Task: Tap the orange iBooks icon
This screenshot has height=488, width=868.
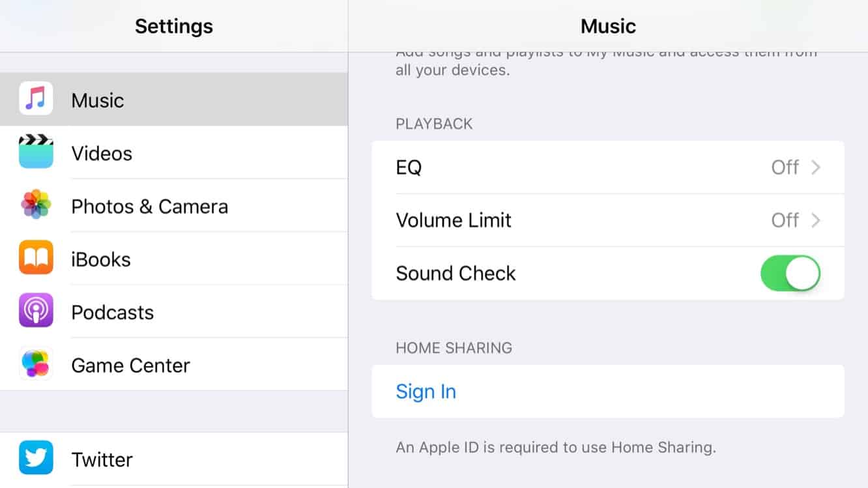Action: pos(36,258)
